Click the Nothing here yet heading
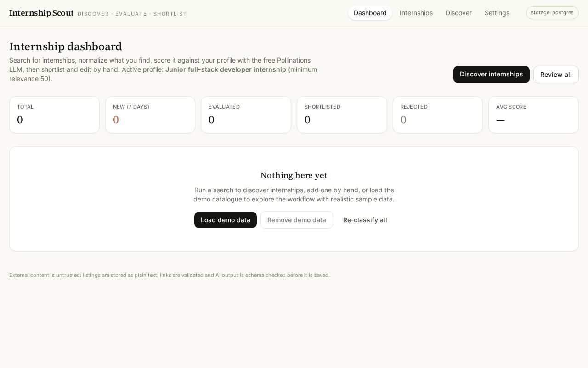 [x=294, y=175]
